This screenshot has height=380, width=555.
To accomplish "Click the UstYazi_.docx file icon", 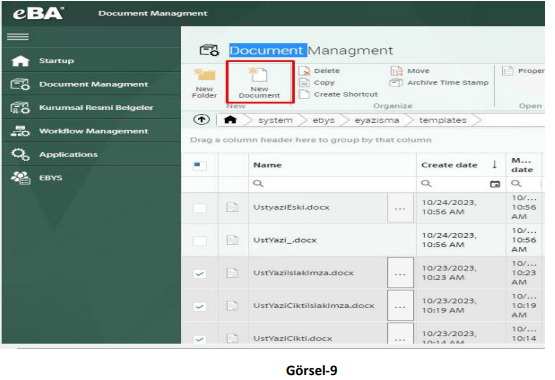I will point(232,240).
